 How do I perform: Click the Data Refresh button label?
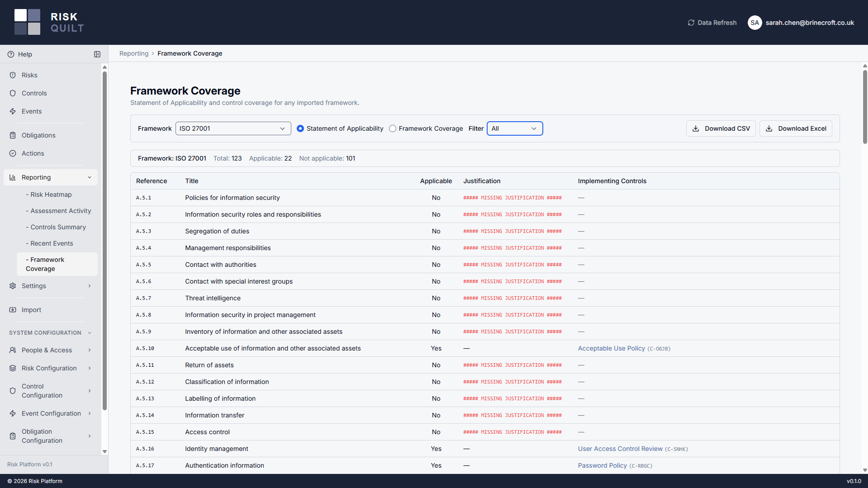pos(717,23)
